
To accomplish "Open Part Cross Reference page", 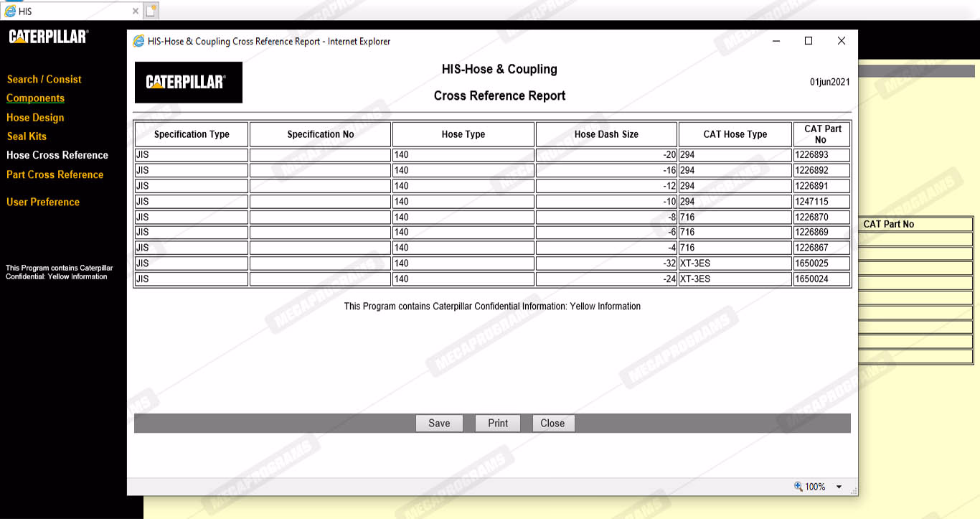I will [55, 174].
